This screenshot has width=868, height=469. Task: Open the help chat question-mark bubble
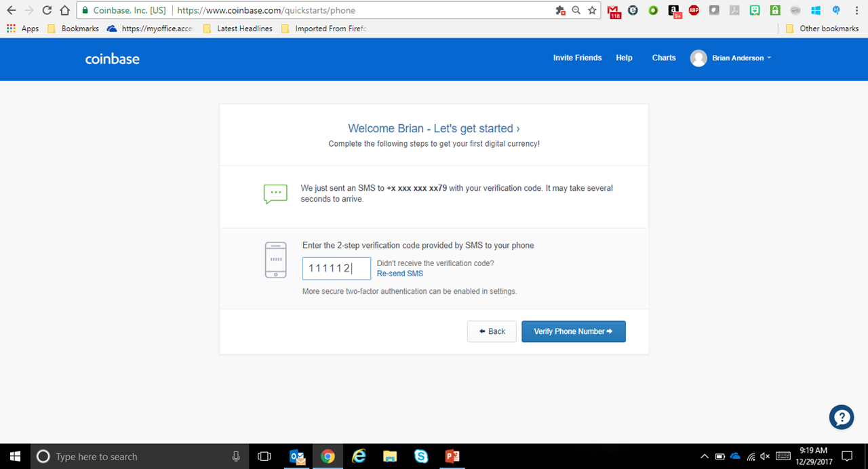pos(842,417)
